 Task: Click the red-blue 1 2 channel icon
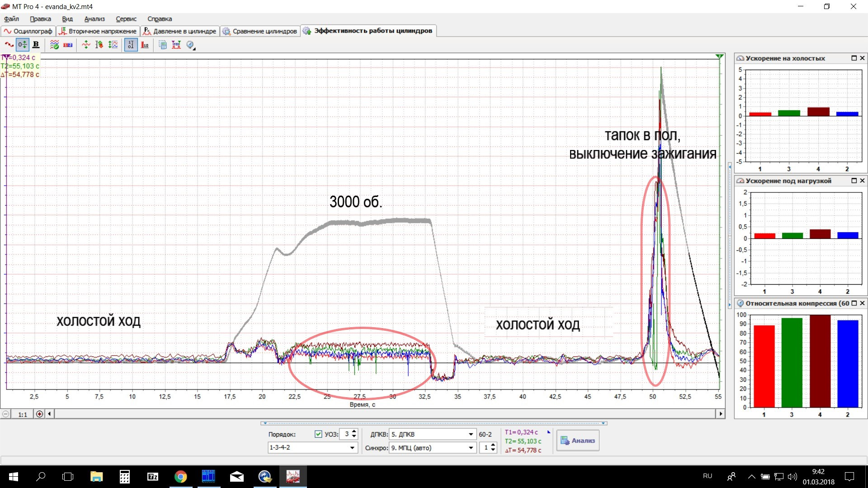[68, 45]
